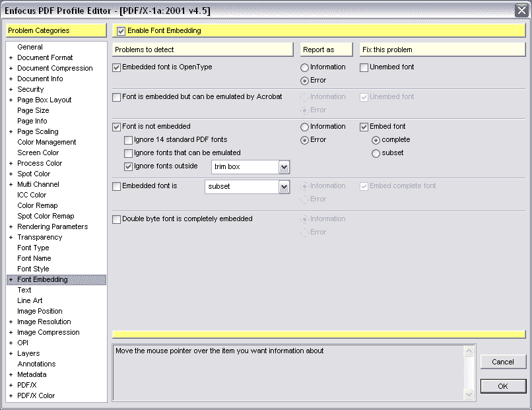Expand the Font Embedding category
Image resolution: width=532 pixels, height=410 pixels.
tap(11, 280)
